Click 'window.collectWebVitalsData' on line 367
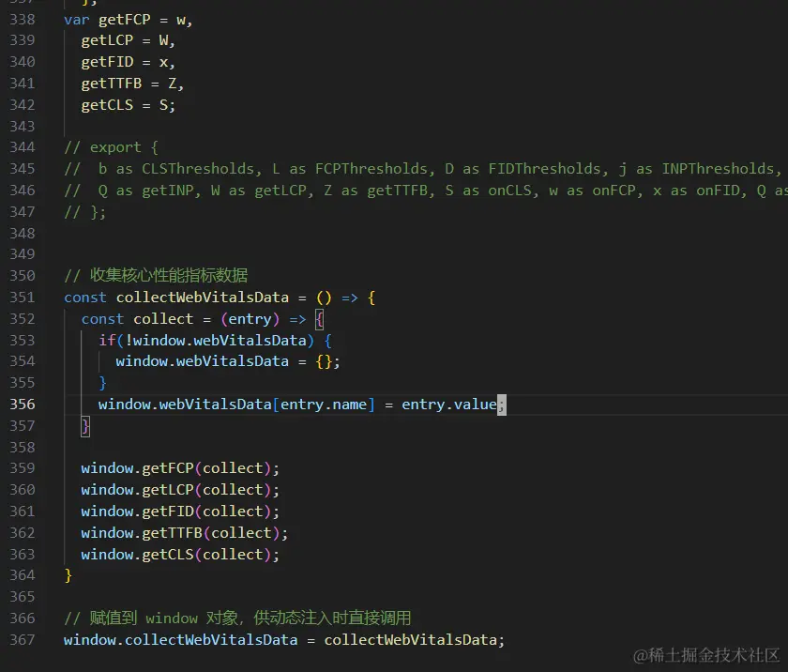 click(181, 640)
